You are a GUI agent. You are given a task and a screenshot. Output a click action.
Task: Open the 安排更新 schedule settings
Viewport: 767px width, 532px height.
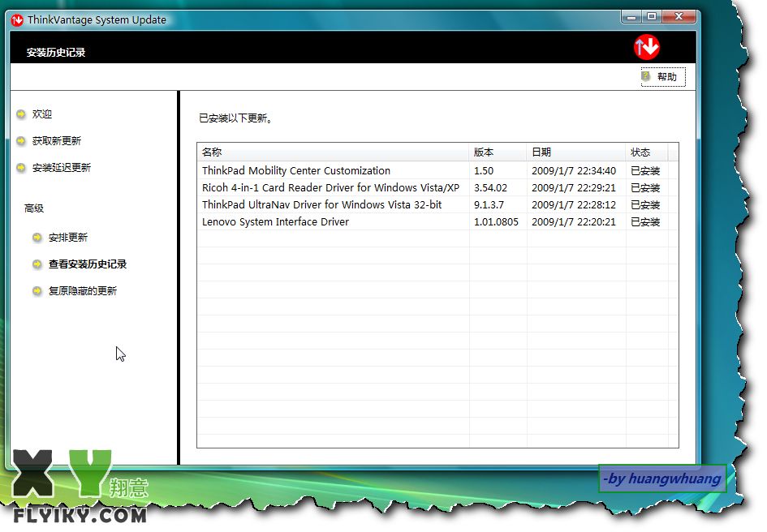pos(68,238)
